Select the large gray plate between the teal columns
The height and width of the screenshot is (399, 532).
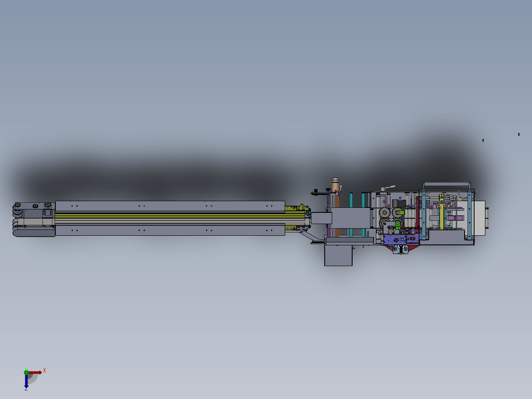pyautogui.click(x=351, y=218)
